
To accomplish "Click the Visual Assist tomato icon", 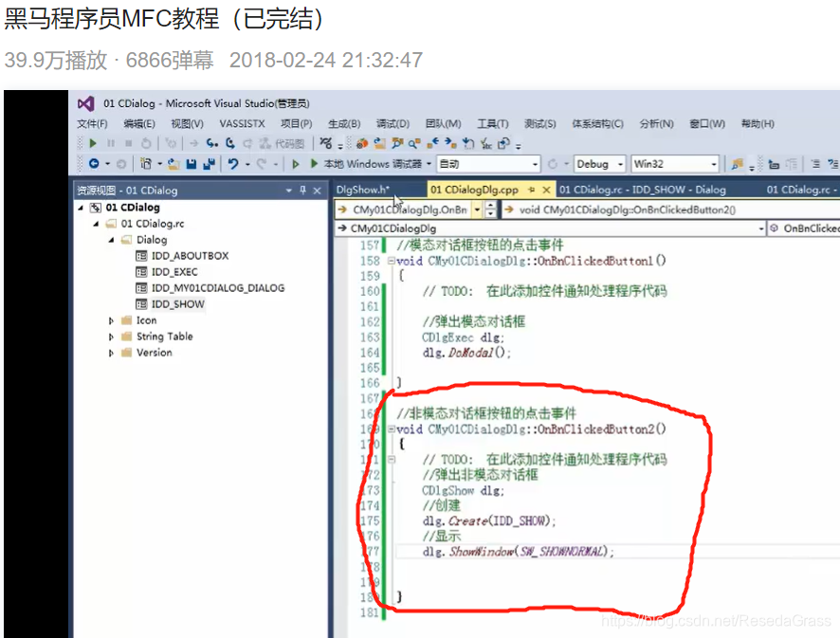I will pyautogui.click(x=362, y=143).
